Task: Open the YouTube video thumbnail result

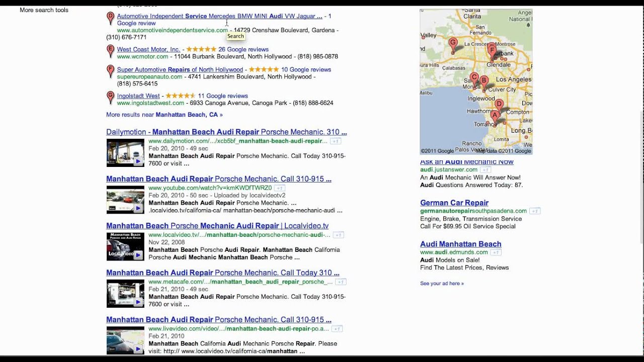Action: click(125, 200)
